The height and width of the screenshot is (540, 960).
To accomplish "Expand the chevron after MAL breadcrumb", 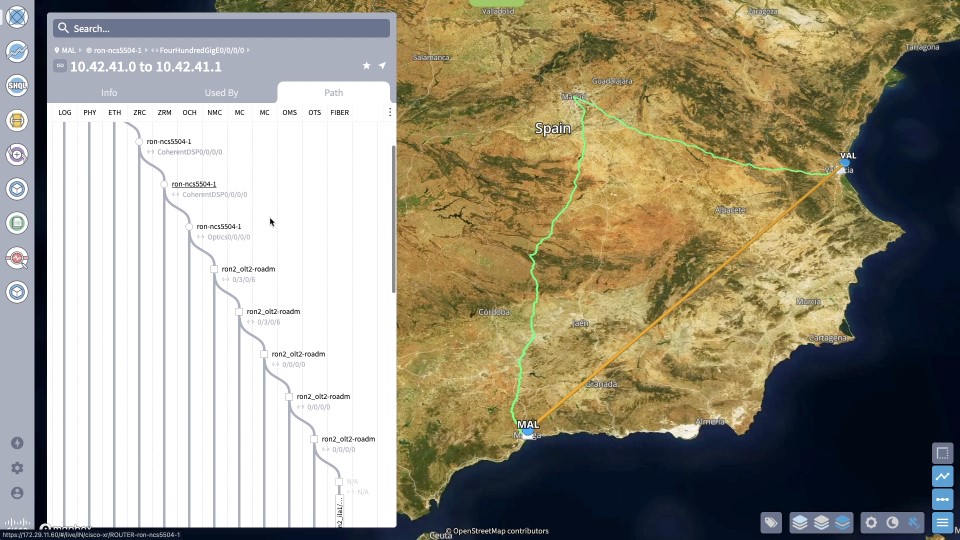I will click(80, 50).
